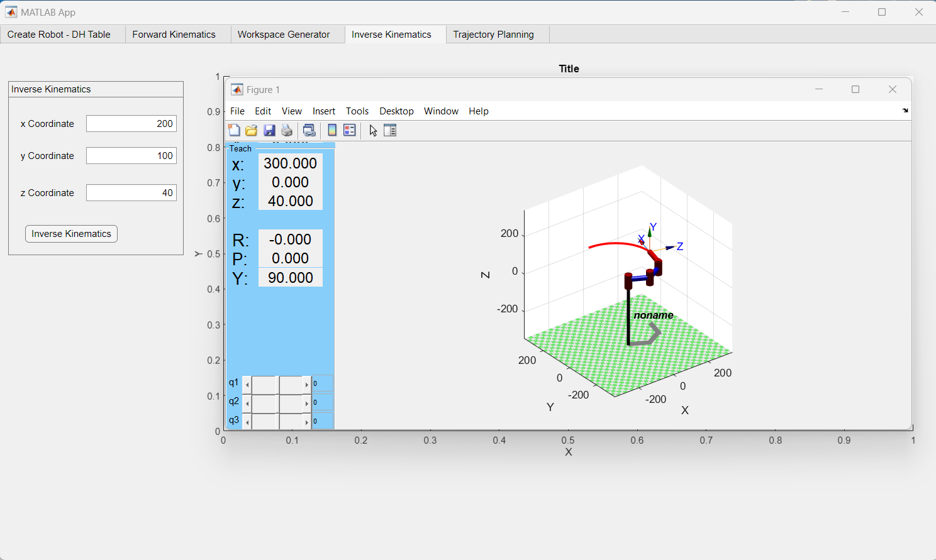
Task: Increase q3 using its right arrow stepper
Action: coord(307,422)
